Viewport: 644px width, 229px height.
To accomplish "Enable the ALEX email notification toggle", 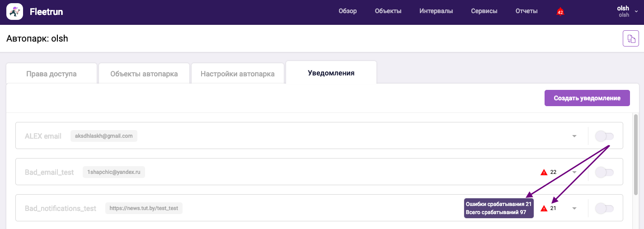I will coord(604,136).
